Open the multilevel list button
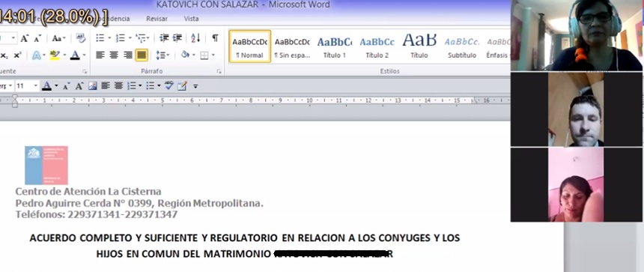This screenshot has height=272, width=644. point(142,38)
